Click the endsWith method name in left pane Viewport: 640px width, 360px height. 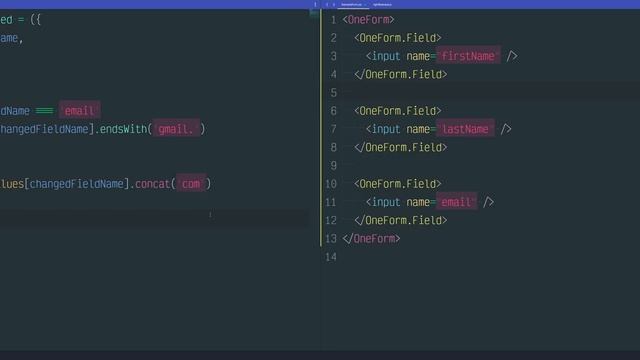tap(123, 129)
